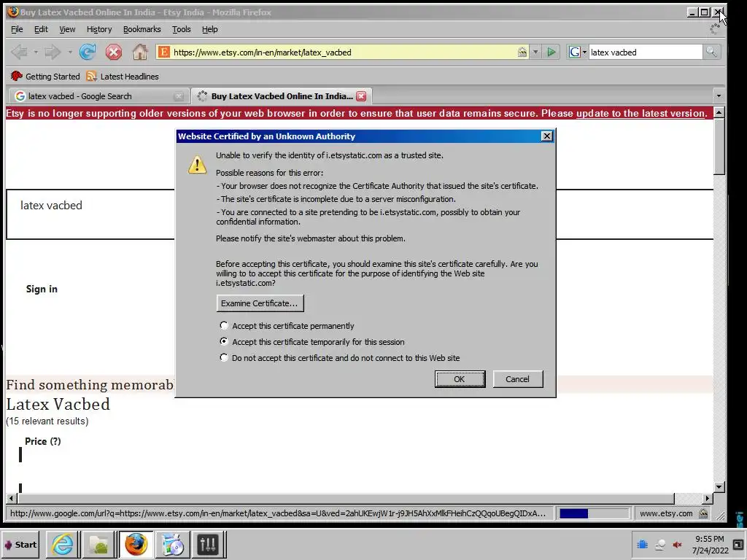The width and height of the screenshot is (747, 560).
Task: Open the mixer sliders taskbar icon
Action: [208, 544]
